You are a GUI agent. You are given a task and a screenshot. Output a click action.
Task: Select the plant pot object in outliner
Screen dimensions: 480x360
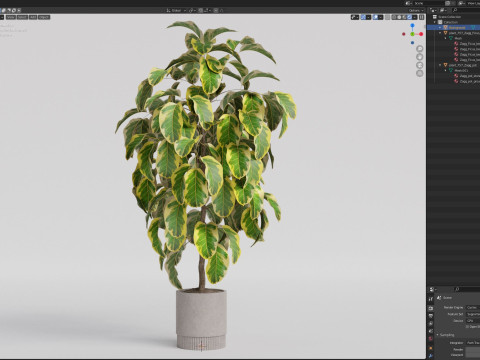463,65
